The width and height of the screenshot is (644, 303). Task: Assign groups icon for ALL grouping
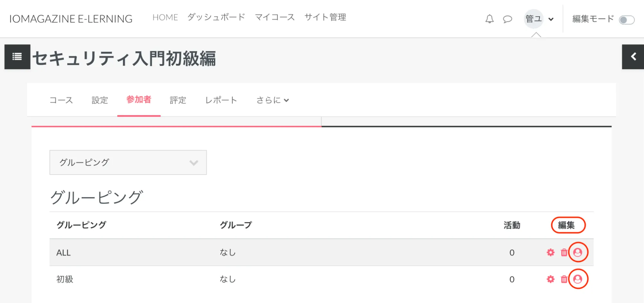[578, 252]
